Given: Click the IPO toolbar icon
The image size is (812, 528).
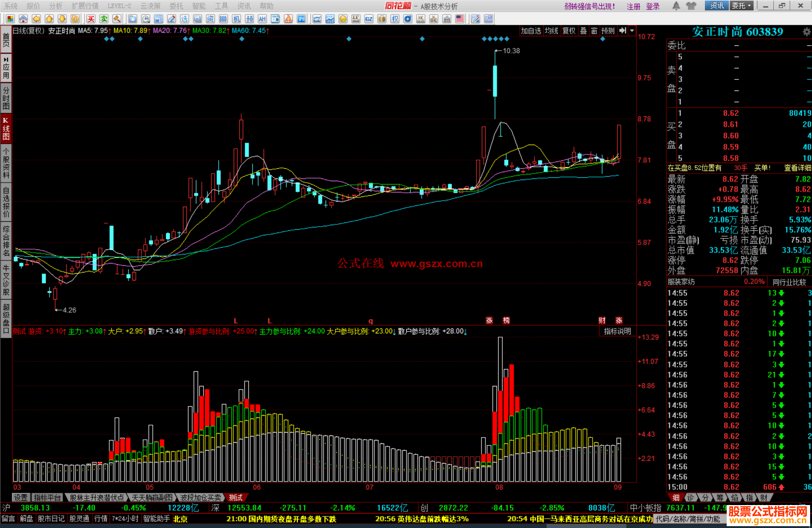Looking at the screenshot, I should tap(301, 19).
